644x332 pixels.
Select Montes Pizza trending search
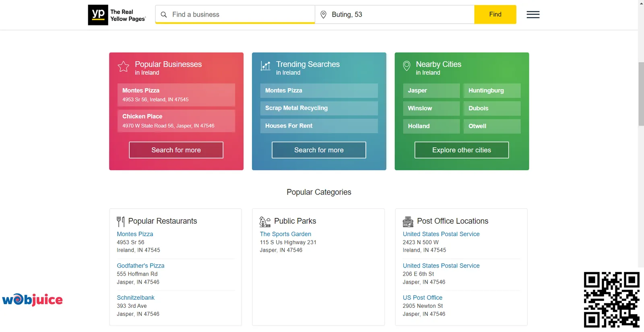(319, 91)
